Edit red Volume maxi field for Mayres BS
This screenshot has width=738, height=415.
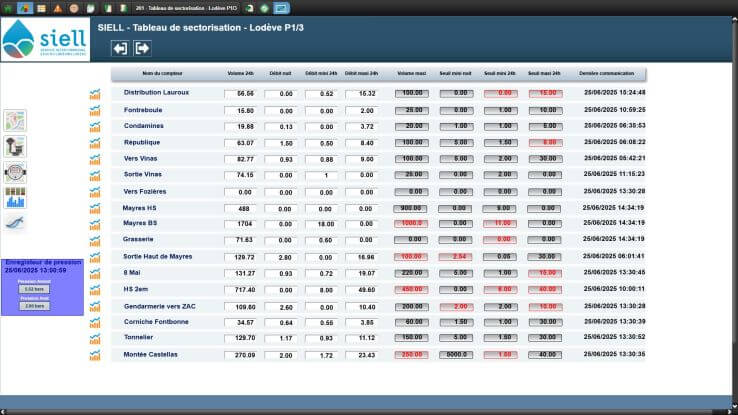pos(412,224)
